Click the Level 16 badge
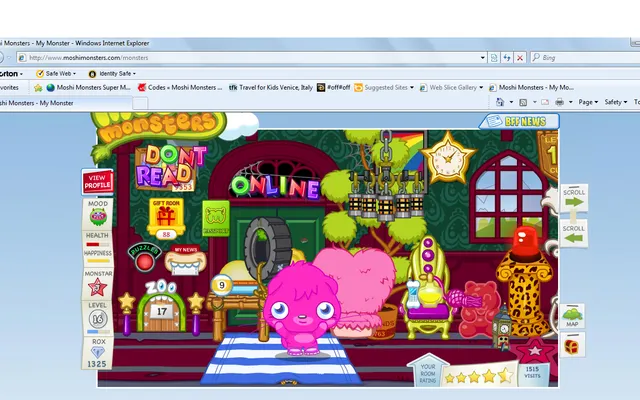 [98, 319]
